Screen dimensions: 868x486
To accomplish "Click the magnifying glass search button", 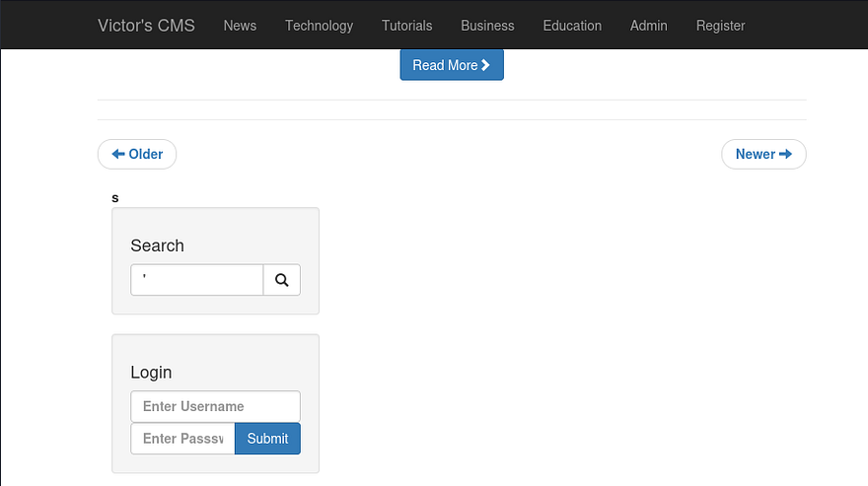I will pos(281,280).
